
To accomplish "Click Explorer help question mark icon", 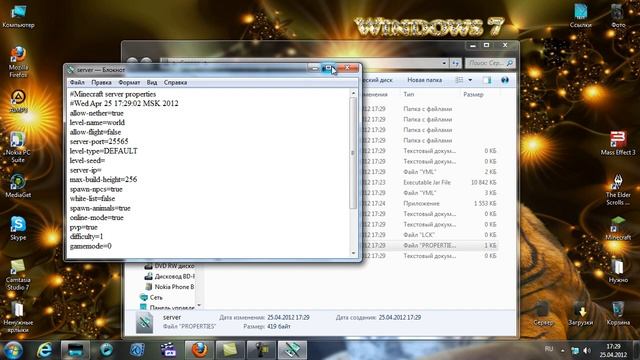I will tap(505, 80).
